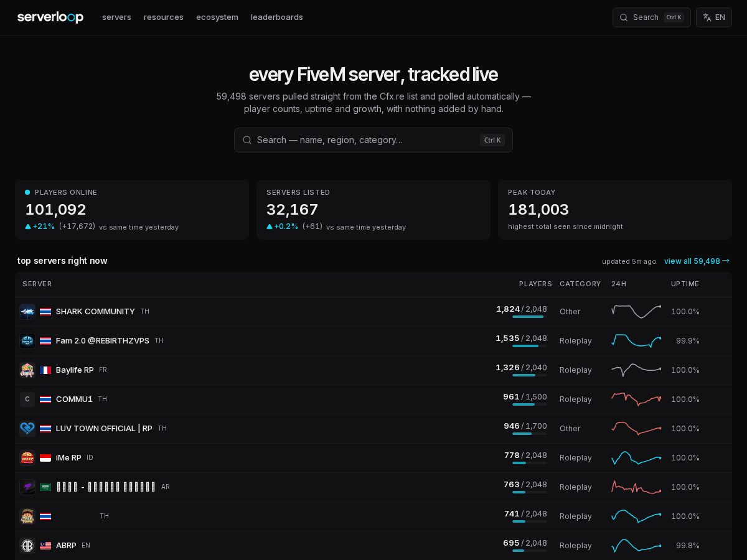Click the 101,092 players online value
This screenshot has height=560, width=747.
[x=56, y=210]
